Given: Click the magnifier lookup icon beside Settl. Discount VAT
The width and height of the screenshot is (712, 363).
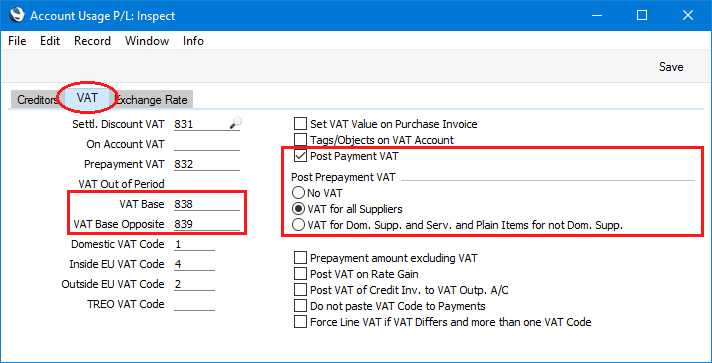Looking at the screenshot, I should pos(236,122).
